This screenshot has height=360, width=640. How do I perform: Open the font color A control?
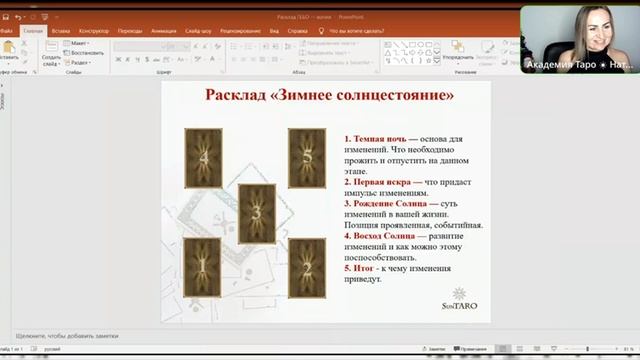(x=213, y=60)
